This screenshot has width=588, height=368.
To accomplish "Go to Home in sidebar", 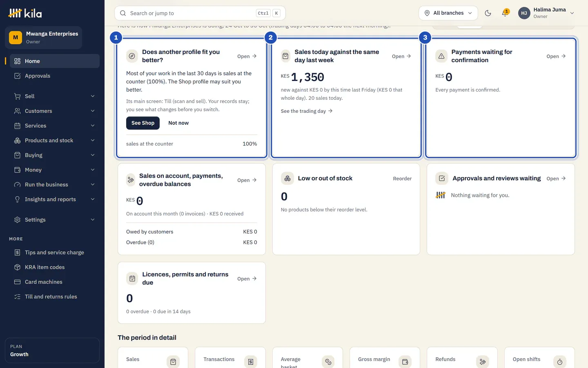I will coord(55,61).
